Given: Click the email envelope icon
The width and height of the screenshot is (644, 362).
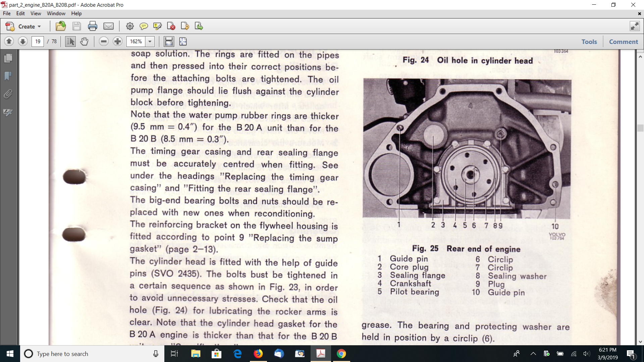Looking at the screenshot, I should coord(109,26).
